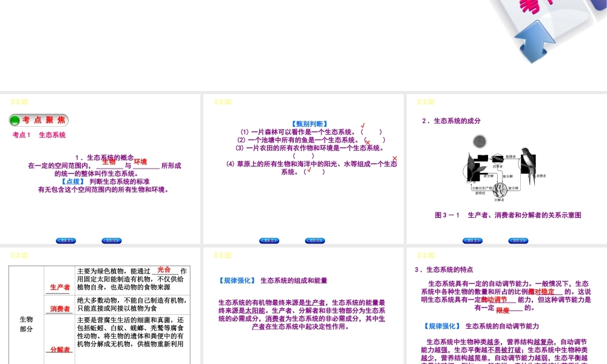Click the red check mark beside statement (1)

click(x=363, y=126)
